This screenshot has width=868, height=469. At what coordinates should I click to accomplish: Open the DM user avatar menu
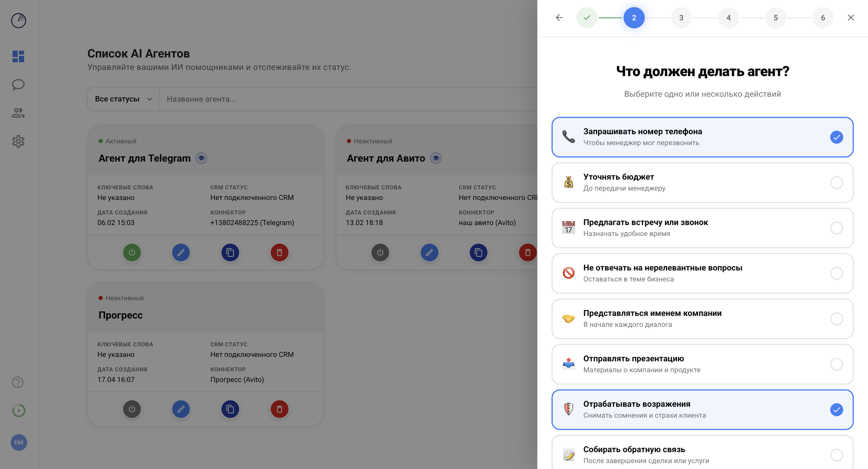pyautogui.click(x=19, y=442)
